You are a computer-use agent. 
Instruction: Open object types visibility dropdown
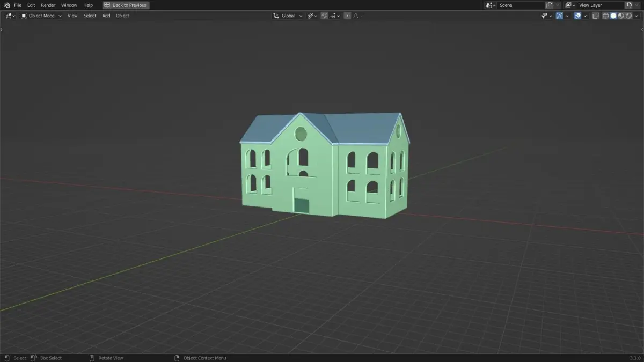(546, 16)
